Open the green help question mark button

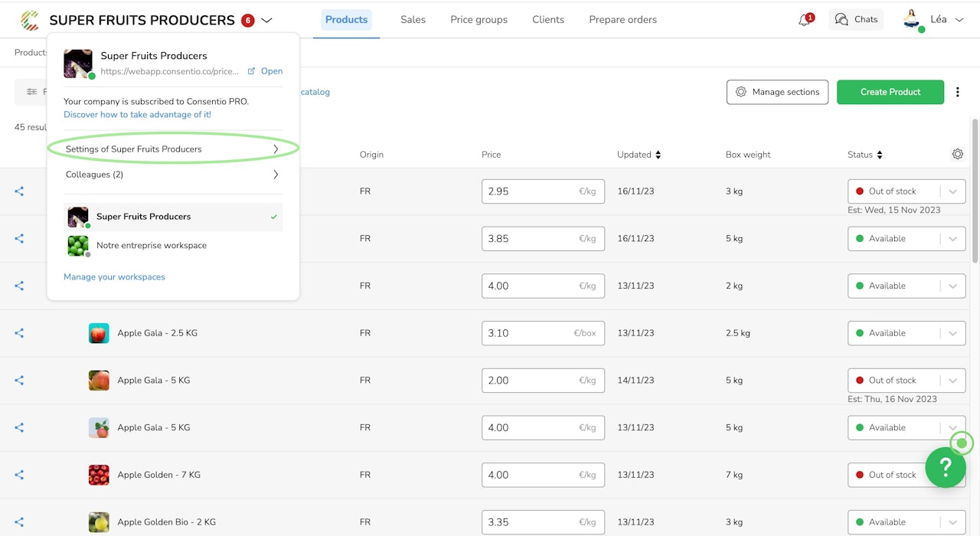[x=945, y=467]
